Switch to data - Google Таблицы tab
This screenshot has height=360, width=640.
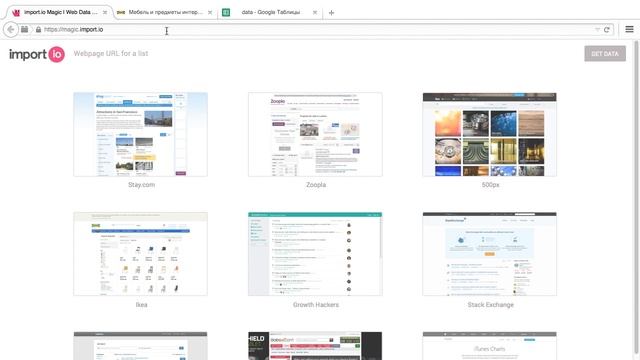[270, 12]
